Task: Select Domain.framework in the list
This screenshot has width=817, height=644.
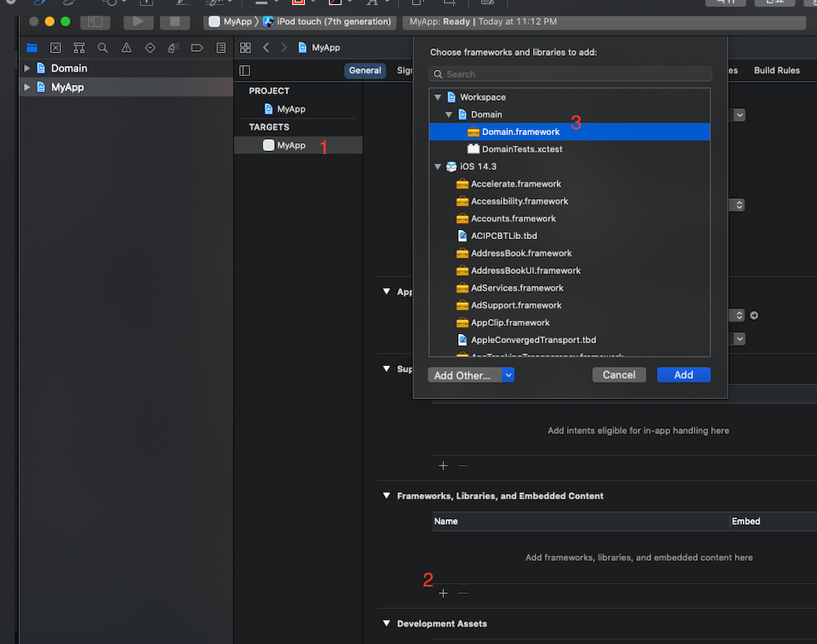Action: pos(570,132)
